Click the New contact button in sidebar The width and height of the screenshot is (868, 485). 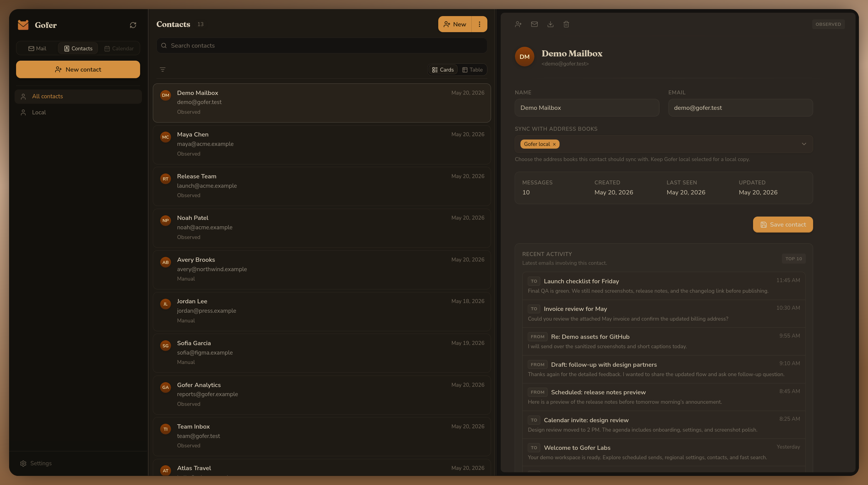[78, 69]
